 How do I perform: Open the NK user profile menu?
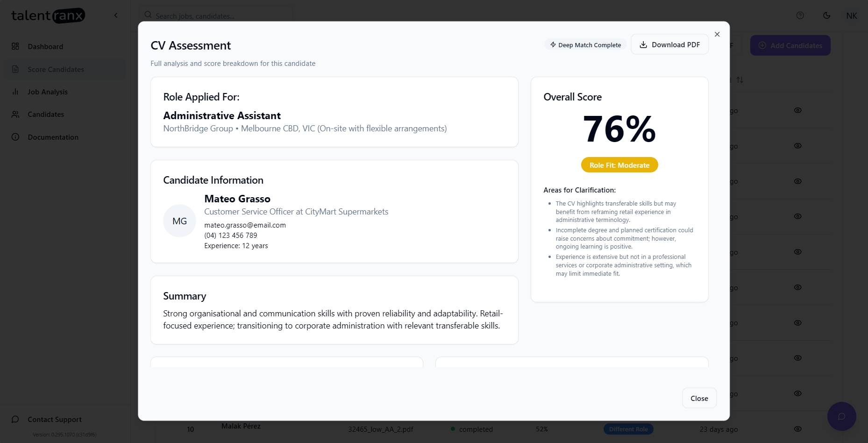851,16
